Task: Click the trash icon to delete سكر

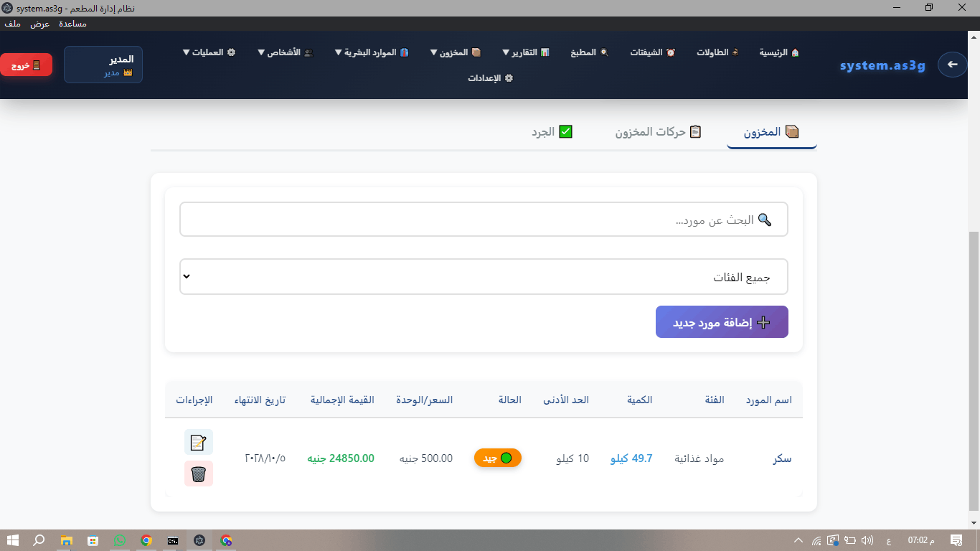Action: coord(199,474)
